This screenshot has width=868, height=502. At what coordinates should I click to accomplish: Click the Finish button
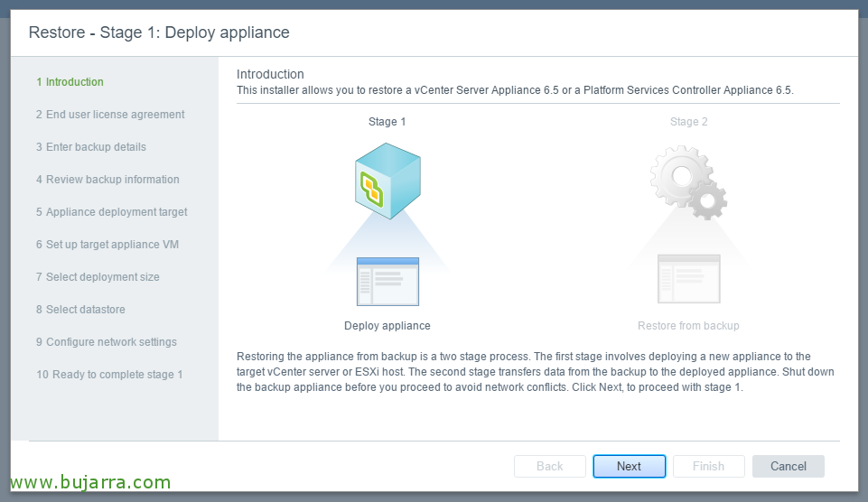pos(708,467)
